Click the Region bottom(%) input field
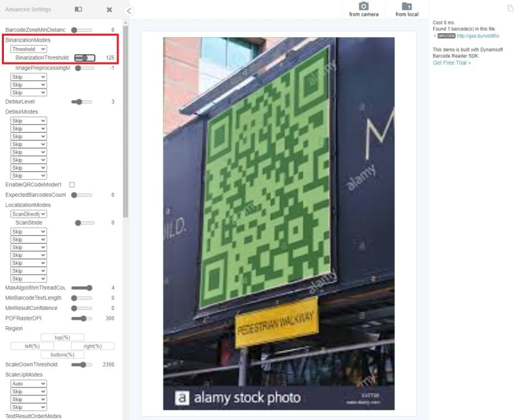Image resolution: width=521 pixels, height=420 pixels. tap(63, 354)
